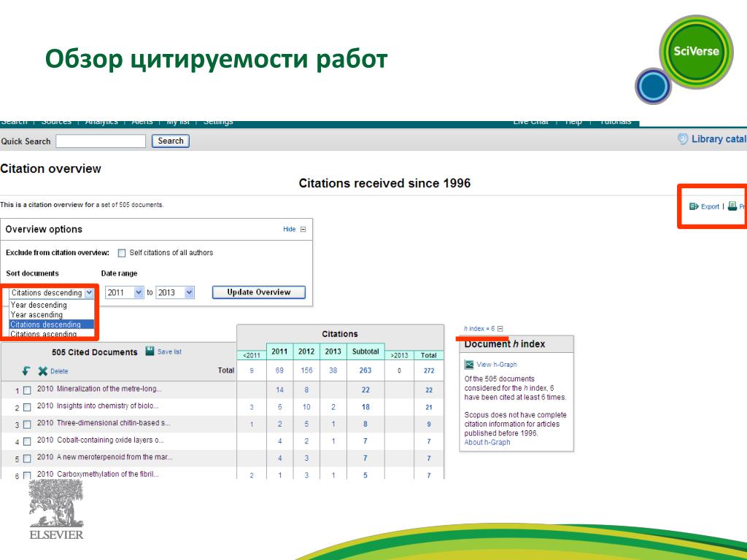Image resolution: width=747 pixels, height=560 pixels.
Task: Click the Citation overview page heading
Action: pos(50,168)
